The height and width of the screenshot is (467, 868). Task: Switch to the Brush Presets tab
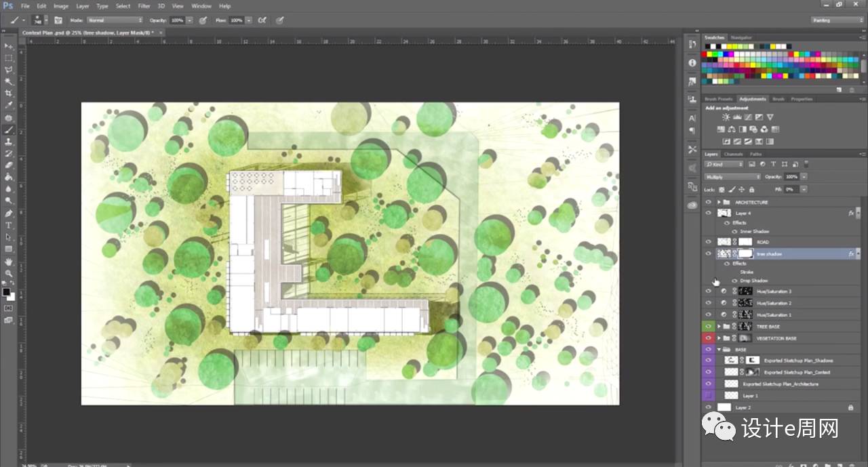(719, 99)
